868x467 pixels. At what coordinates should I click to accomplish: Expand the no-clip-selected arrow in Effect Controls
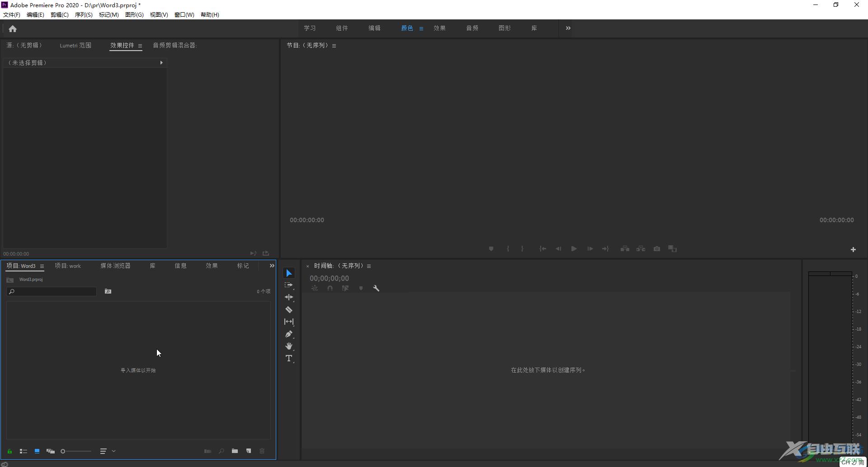pos(161,63)
